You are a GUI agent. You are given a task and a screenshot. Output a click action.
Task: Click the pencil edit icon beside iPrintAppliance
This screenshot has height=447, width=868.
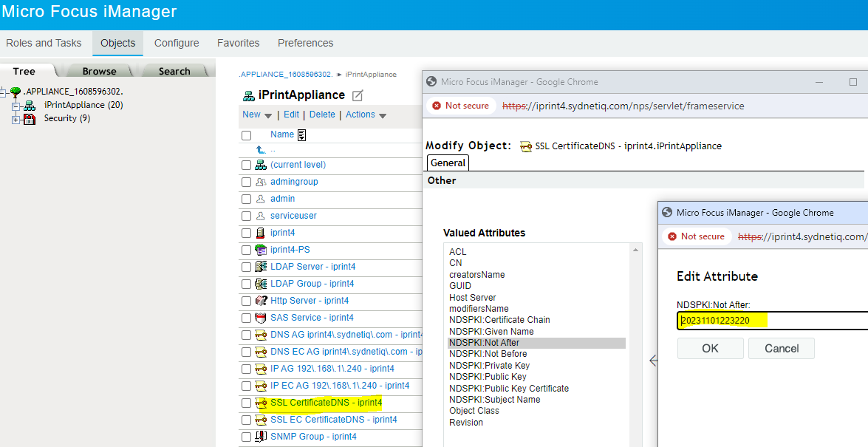(x=357, y=95)
